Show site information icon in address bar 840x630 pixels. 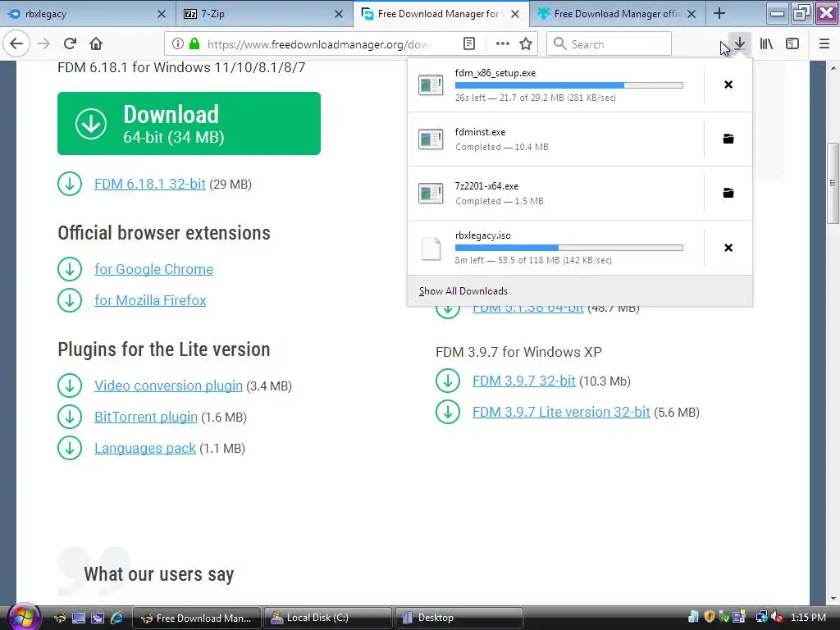pyautogui.click(x=178, y=44)
